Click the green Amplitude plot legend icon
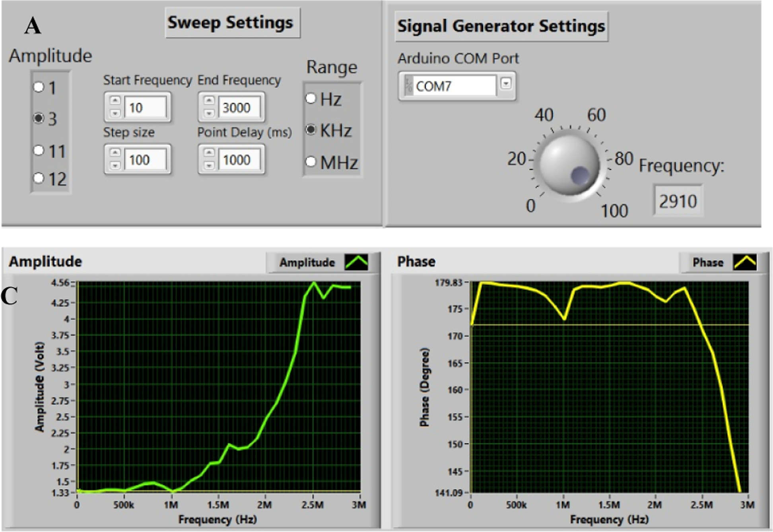The width and height of the screenshot is (773, 532). tap(356, 262)
